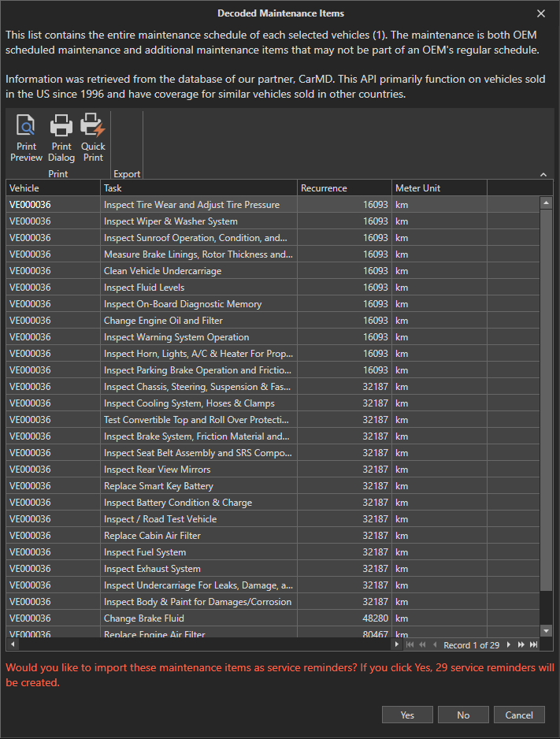
Task: Go to next page of records
Action: point(521,645)
